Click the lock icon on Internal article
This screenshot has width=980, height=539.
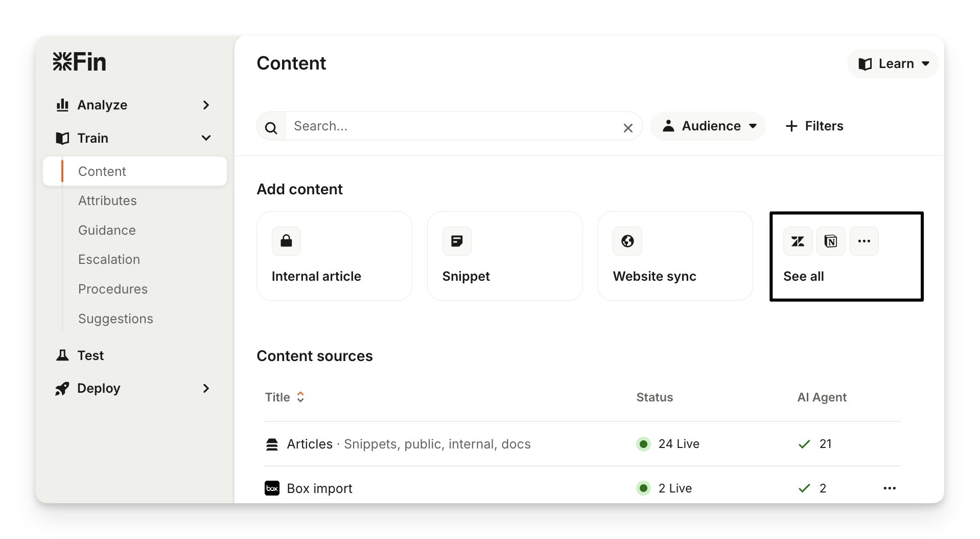(286, 241)
